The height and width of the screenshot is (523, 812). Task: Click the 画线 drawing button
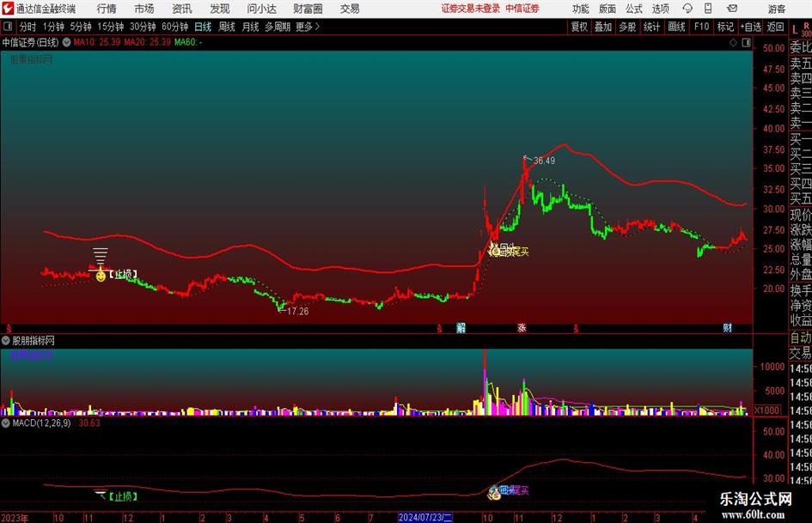pos(676,27)
